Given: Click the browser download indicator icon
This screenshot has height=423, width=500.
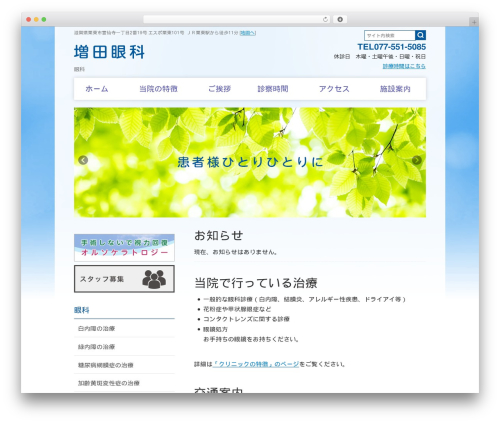Looking at the screenshot, I should [x=340, y=20].
